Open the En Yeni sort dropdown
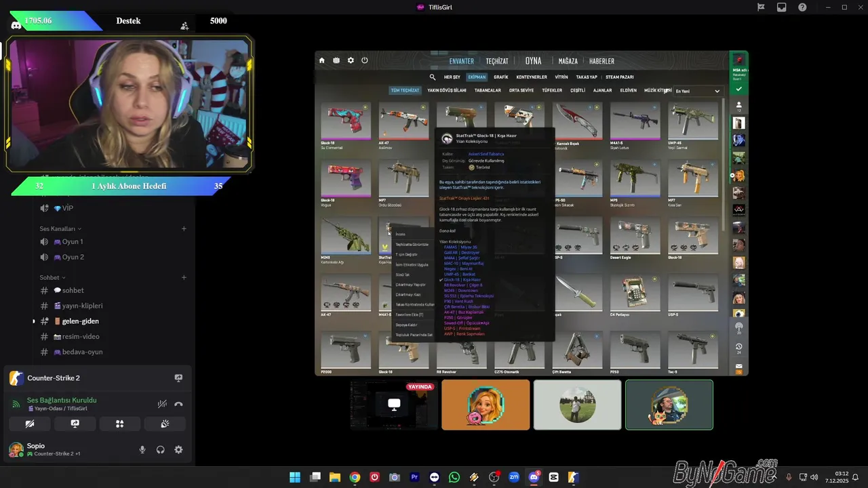 click(698, 91)
